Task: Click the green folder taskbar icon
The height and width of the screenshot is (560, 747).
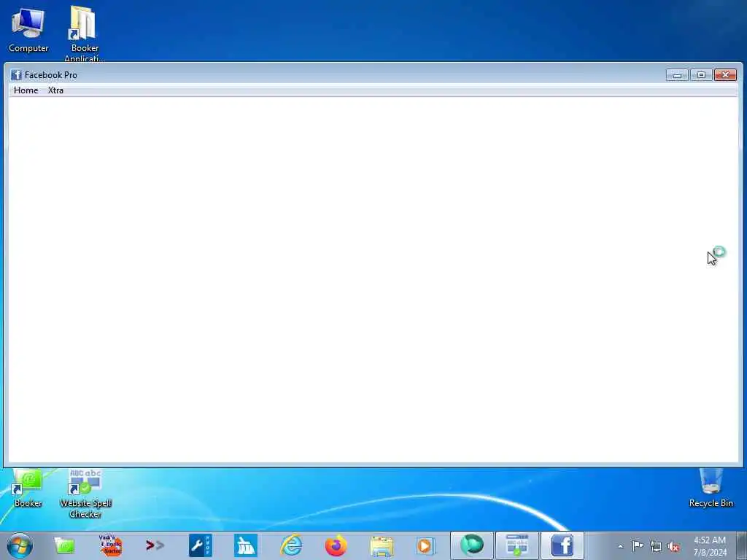Action: [64, 545]
